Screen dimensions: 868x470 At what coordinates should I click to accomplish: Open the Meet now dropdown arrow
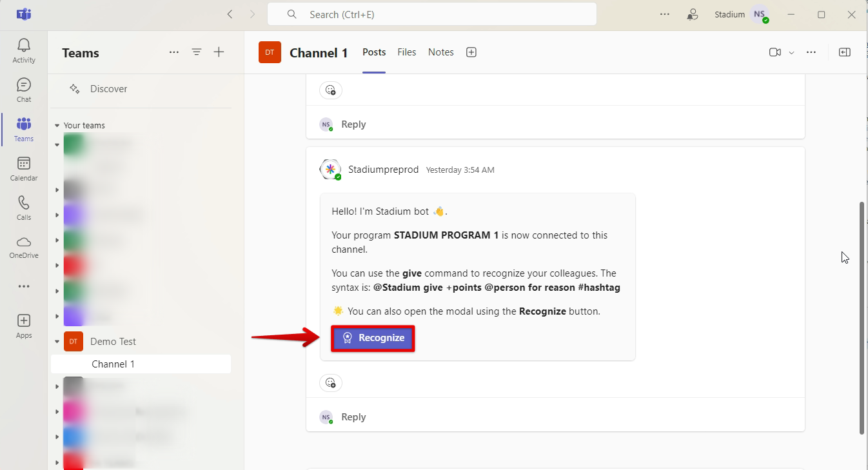pyautogui.click(x=792, y=53)
